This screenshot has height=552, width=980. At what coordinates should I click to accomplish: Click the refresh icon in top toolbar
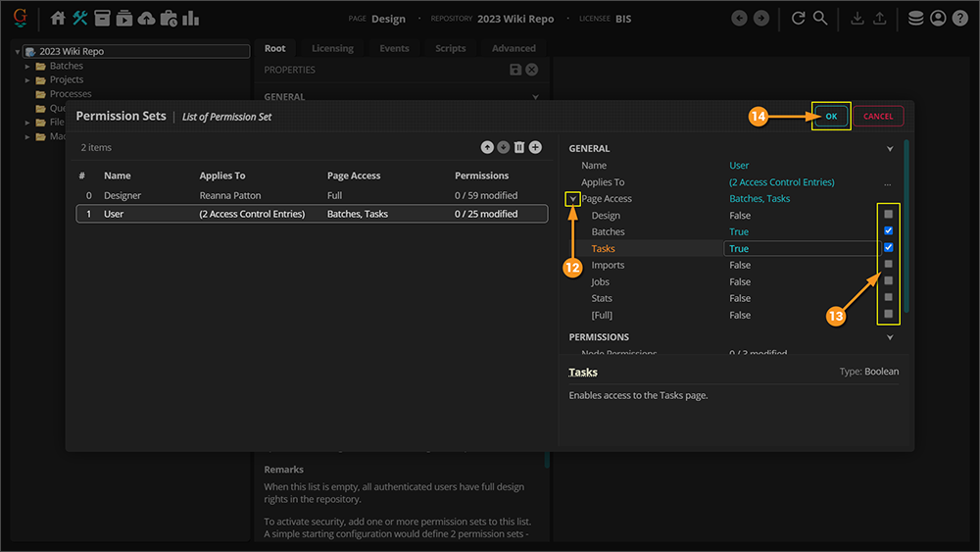click(798, 18)
